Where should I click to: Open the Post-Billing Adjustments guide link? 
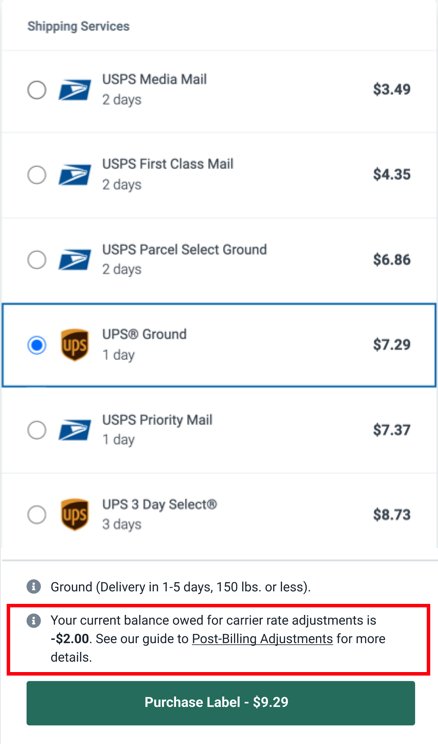coord(262,639)
